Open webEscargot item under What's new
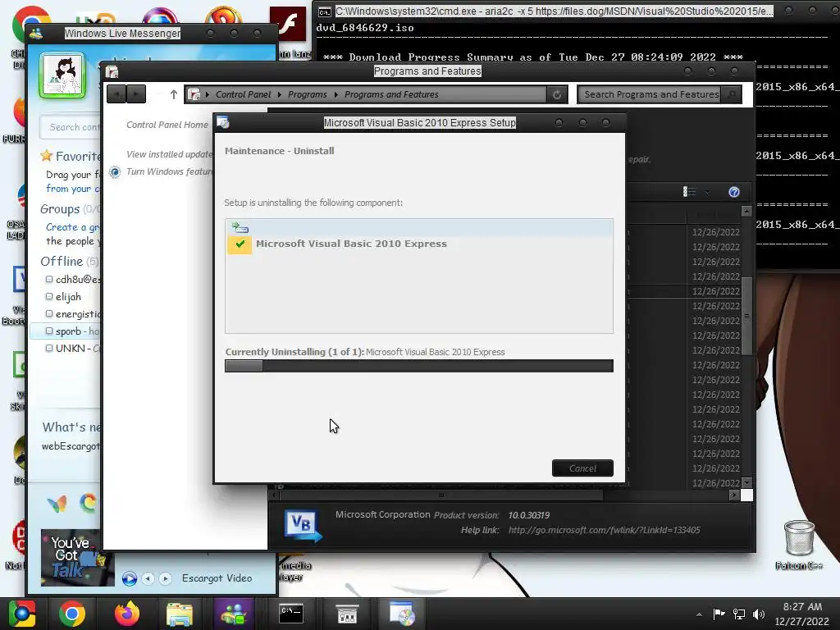Viewport: 840px width, 630px height. point(71,445)
